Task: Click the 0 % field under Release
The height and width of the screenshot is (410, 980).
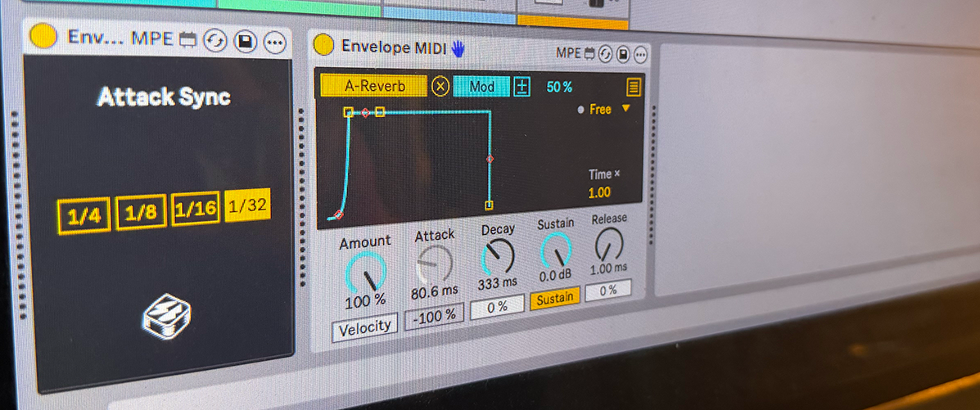Action: (607, 290)
